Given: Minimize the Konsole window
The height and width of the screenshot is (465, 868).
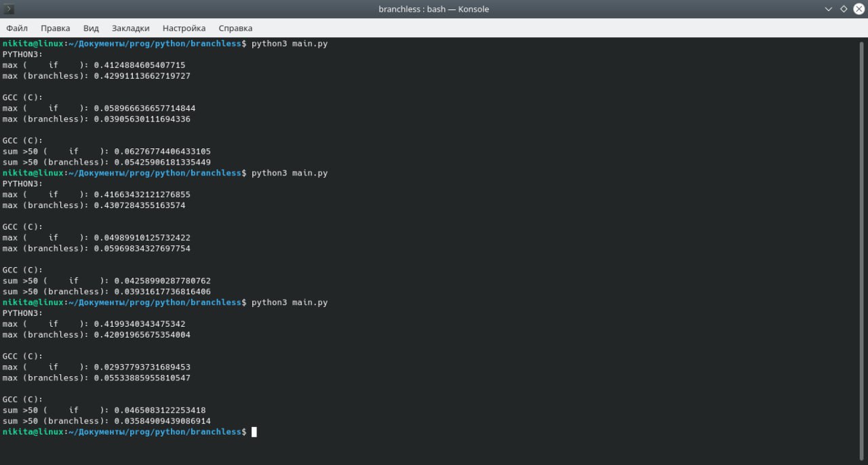Looking at the screenshot, I should coord(829,9).
